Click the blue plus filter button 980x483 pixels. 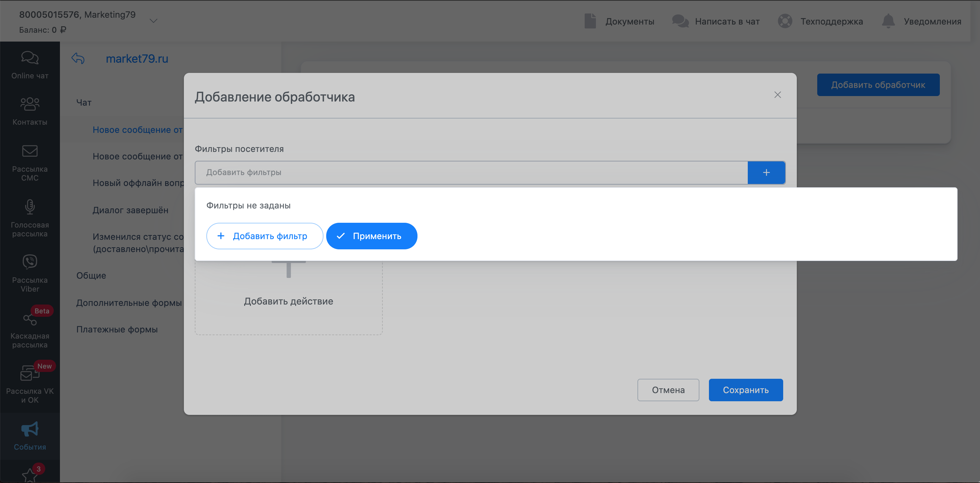click(x=766, y=172)
